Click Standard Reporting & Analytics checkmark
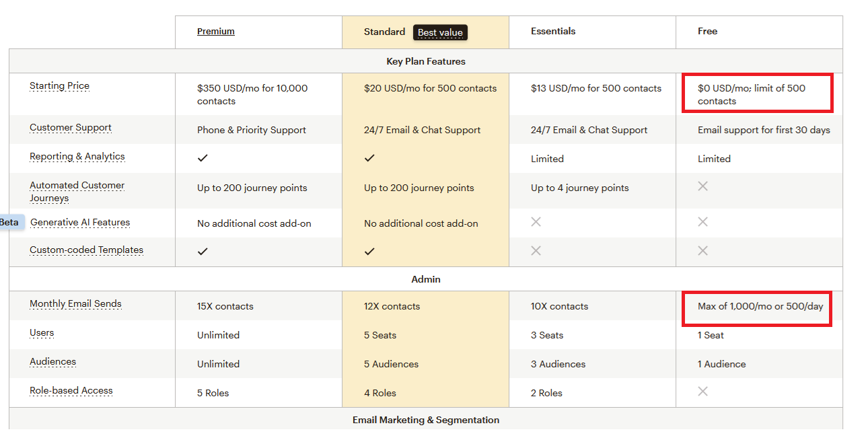This screenshot has height=440, width=868. [369, 158]
